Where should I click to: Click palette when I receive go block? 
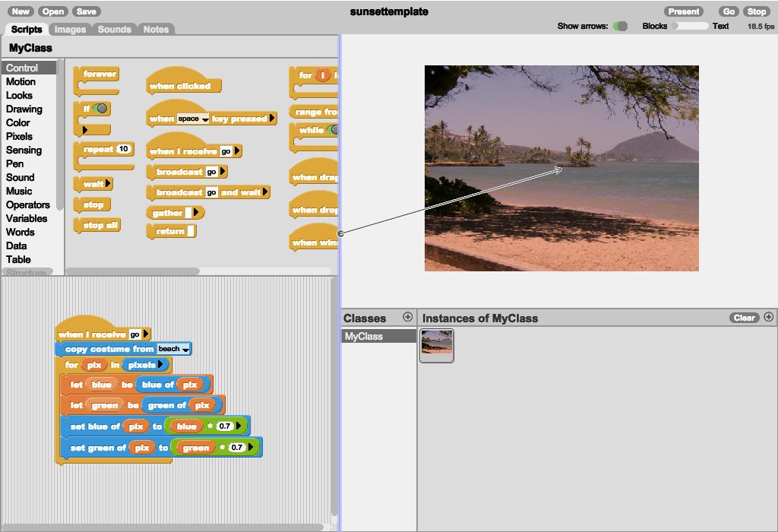183,151
